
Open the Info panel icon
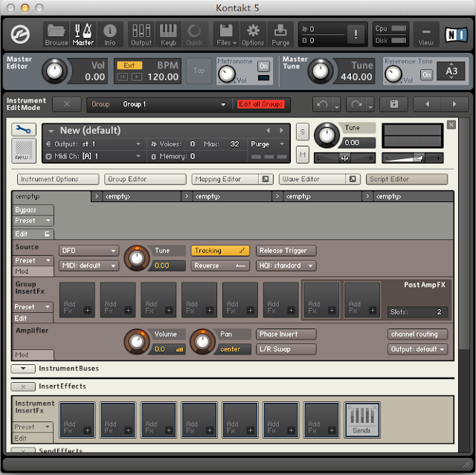tap(109, 34)
